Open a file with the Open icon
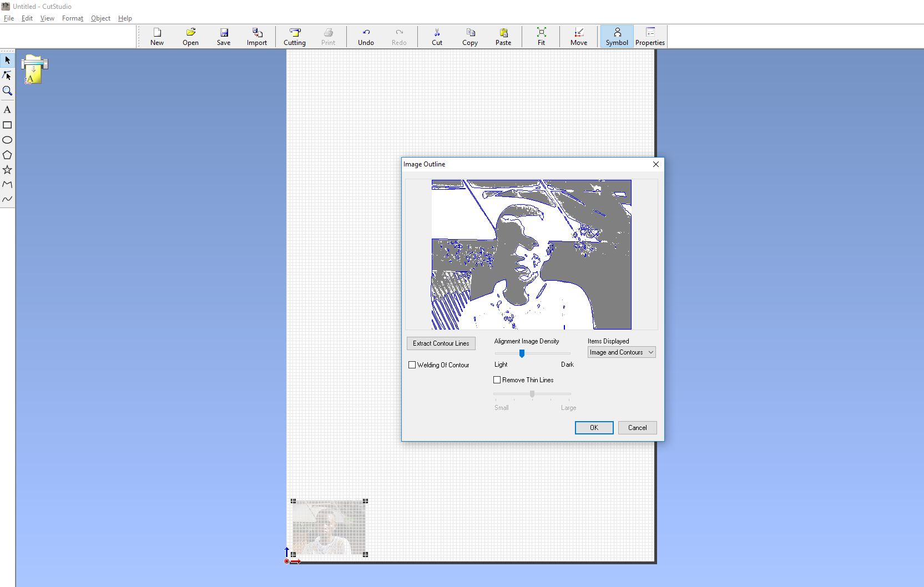Image resolution: width=924 pixels, height=587 pixels. 190,37
